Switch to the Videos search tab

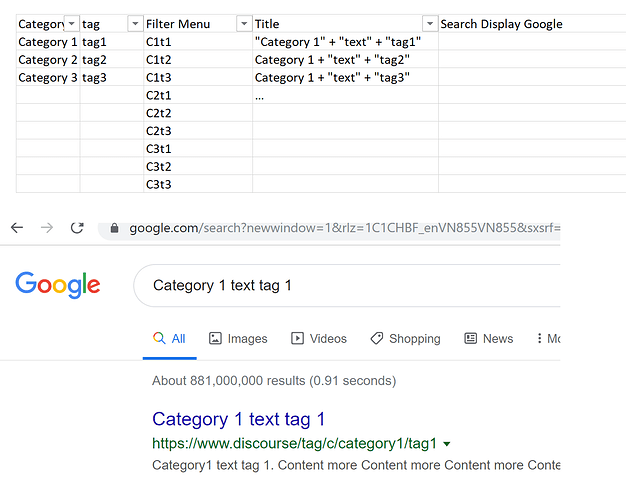coord(319,338)
